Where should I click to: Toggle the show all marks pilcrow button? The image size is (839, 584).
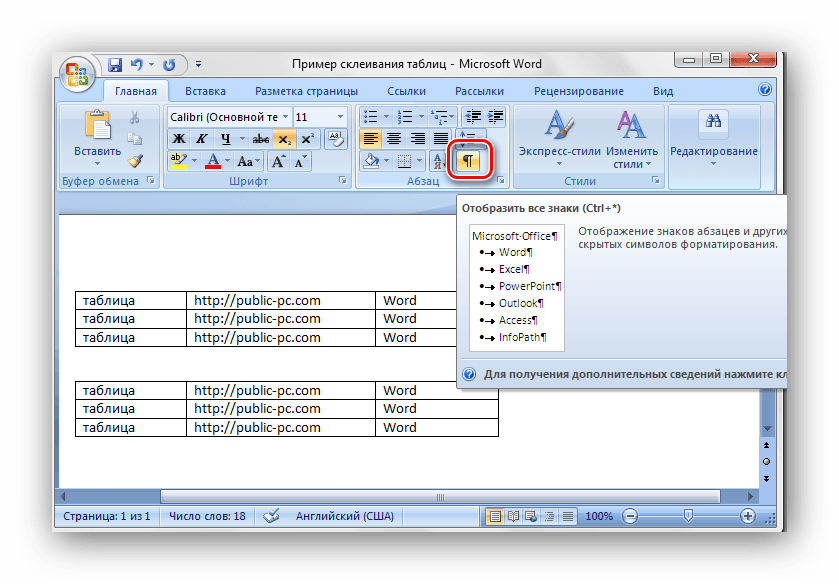tap(469, 160)
